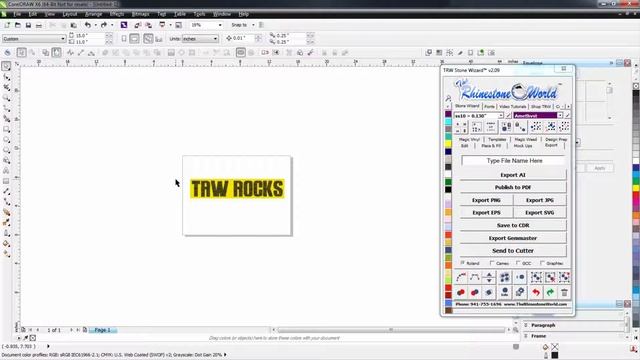This screenshot has height=360, width=640.
Task: Click the red undo arrow in Stone Wizard
Action: tap(536, 292)
